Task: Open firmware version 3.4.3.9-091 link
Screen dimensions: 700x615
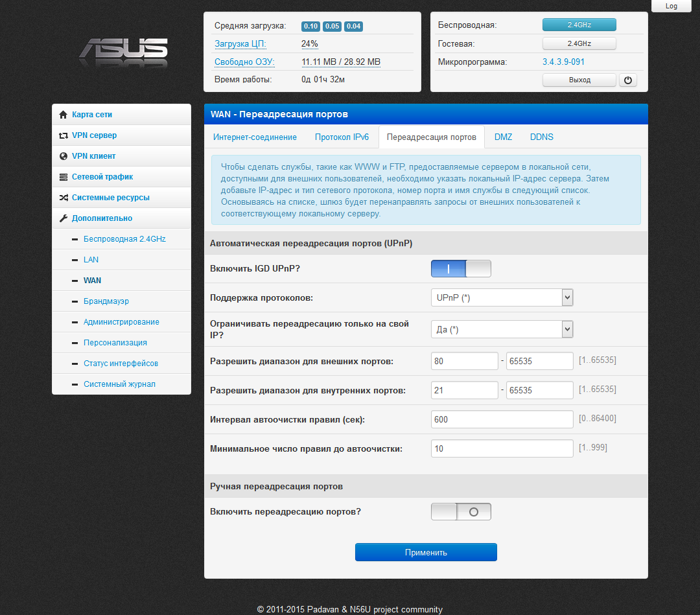Action: tap(563, 62)
